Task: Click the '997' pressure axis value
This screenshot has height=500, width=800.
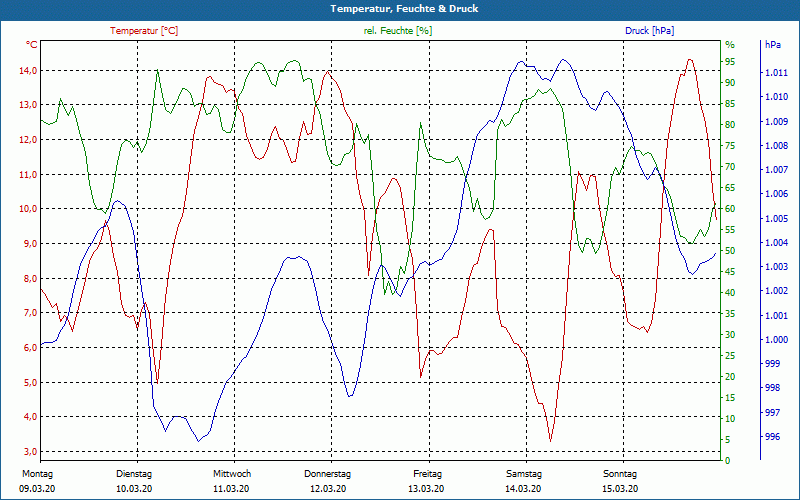Action: (x=772, y=412)
